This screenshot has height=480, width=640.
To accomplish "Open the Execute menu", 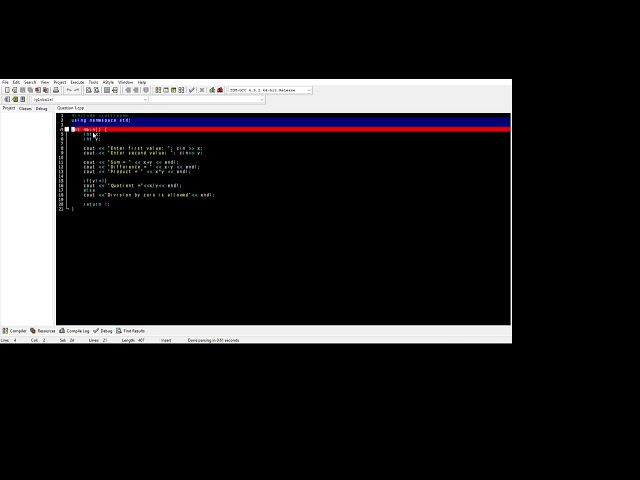I will pos(77,82).
